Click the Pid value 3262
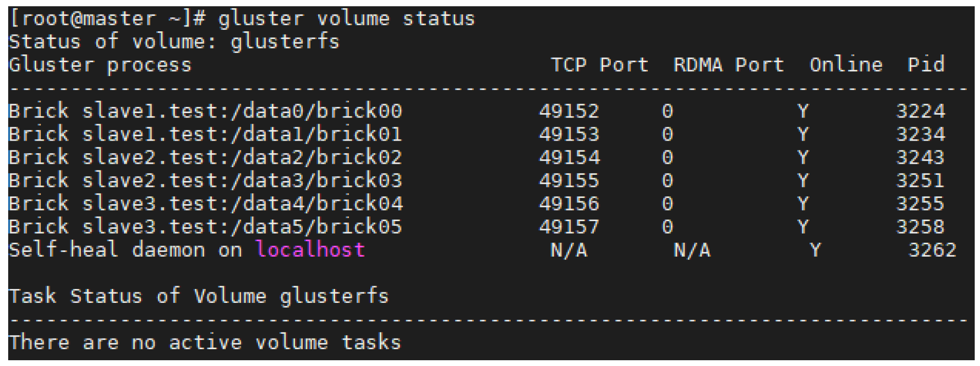Viewport: 980px width, 366px height. pos(932,250)
